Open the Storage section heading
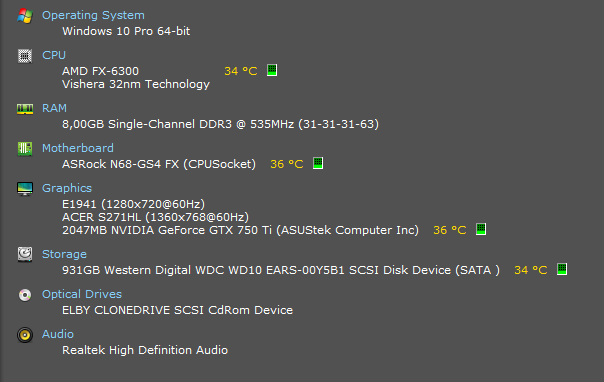 click(x=64, y=255)
